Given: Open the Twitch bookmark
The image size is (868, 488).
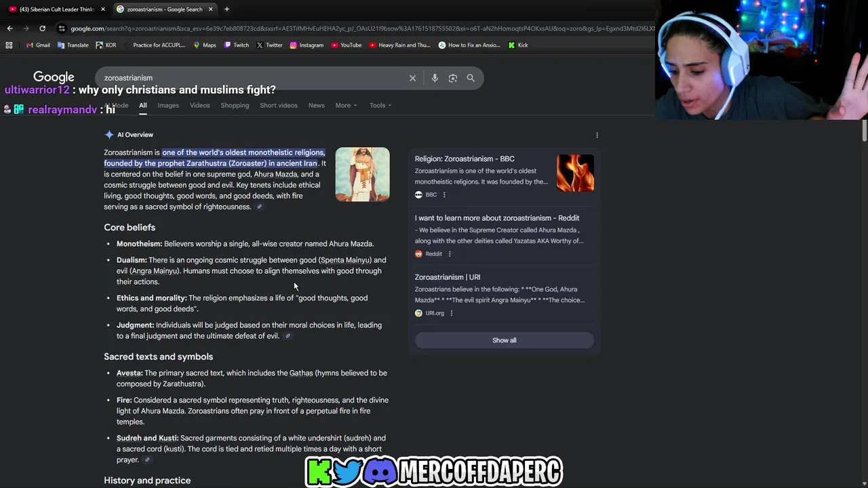Looking at the screenshot, I should click(236, 45).
